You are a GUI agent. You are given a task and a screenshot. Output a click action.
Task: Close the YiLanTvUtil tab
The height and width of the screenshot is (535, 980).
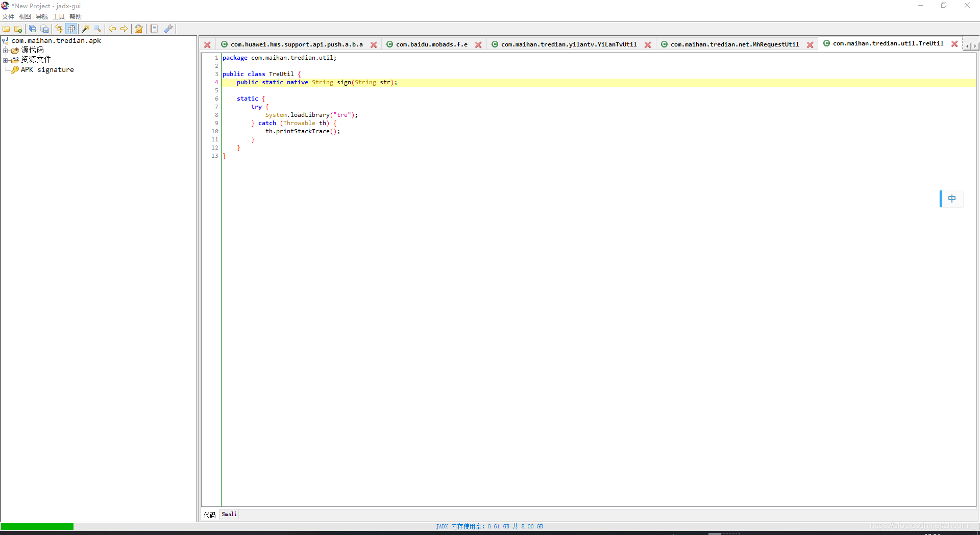[x=648, y=45]
